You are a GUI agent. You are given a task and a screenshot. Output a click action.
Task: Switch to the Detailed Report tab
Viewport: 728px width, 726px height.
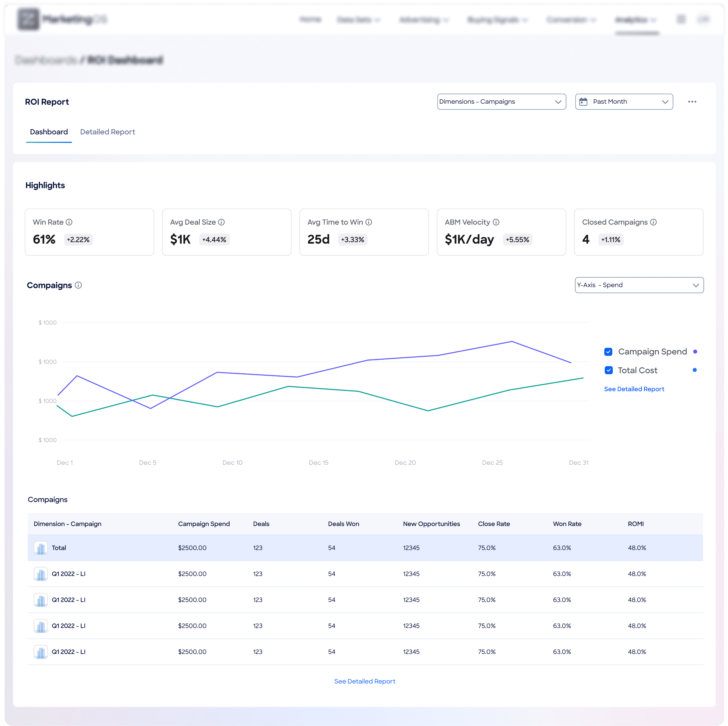tap(107, 132)
